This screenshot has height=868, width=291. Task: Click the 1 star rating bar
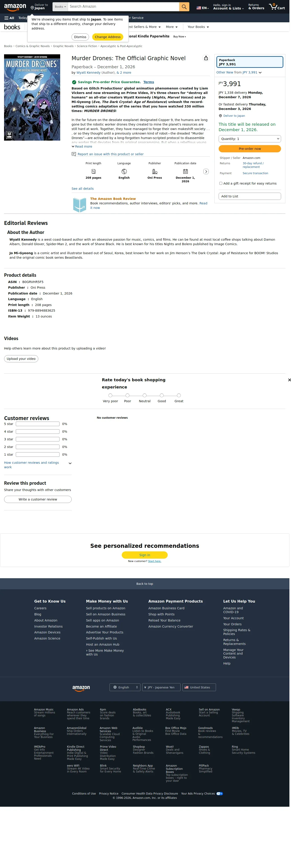38,455
